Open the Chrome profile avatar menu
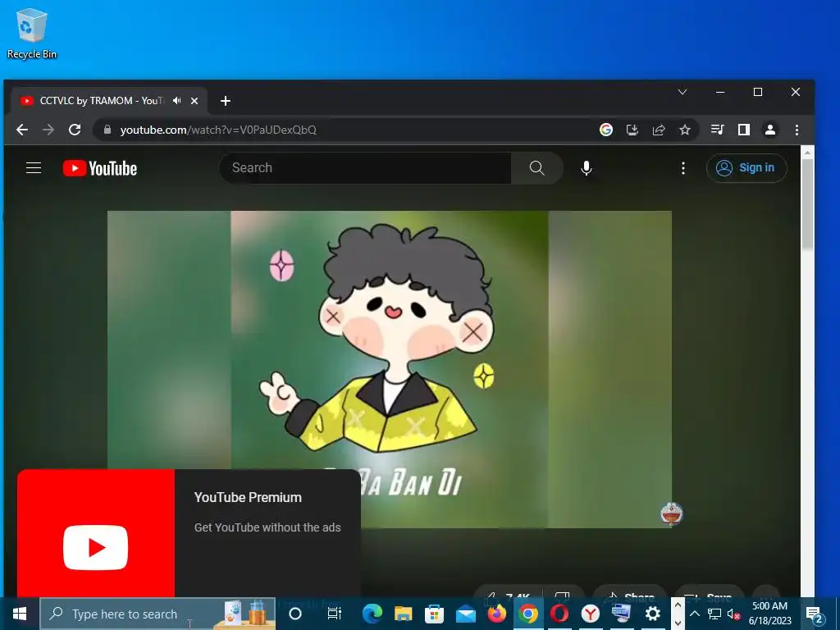 (x=770, y=130)
